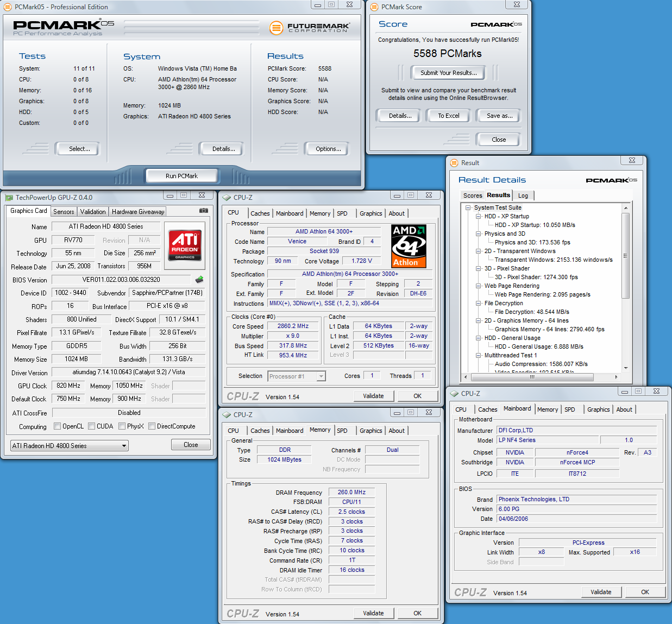The height and width of the screenshot is (624, 672).
Task: Click the LP NF4 Series model field
Action: (x=547, y=440)
